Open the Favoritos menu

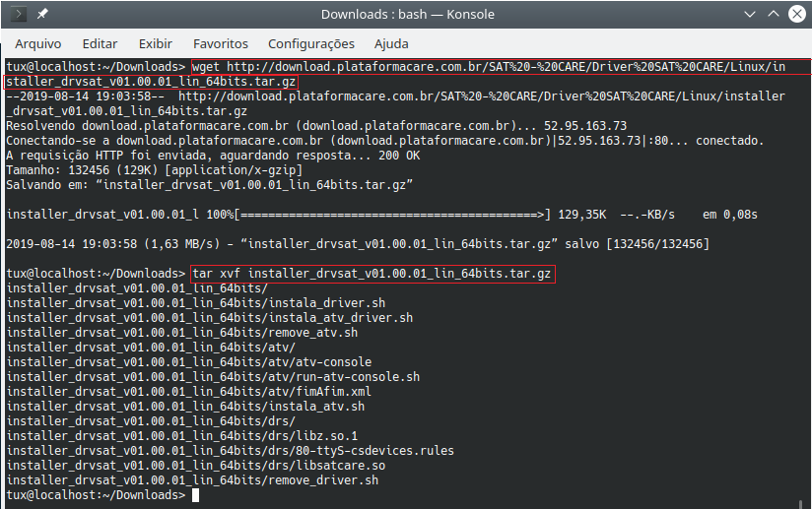[221, 44]
